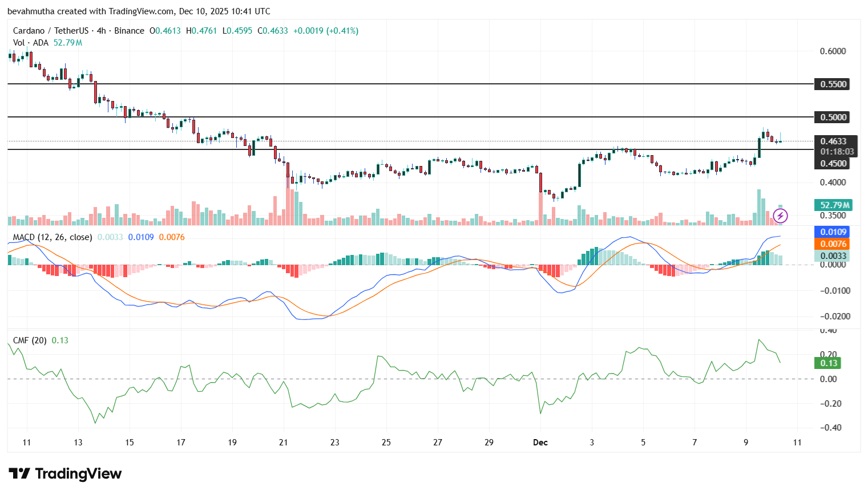Select the Binance exchange label

pos(129,31)
